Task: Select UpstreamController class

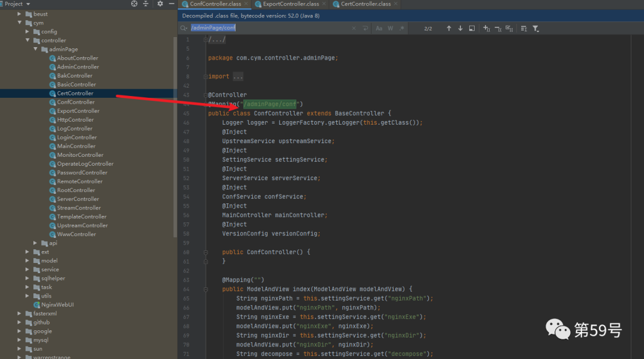Action: click(x=82, y=225)
